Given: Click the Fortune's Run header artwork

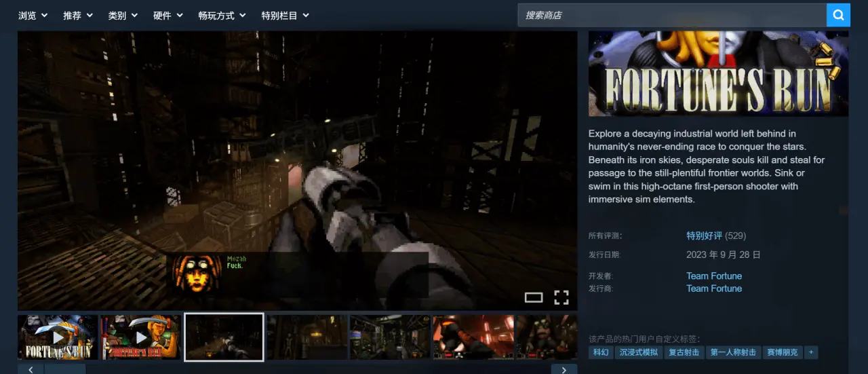Looking at the screenshot, I should 718,73.
